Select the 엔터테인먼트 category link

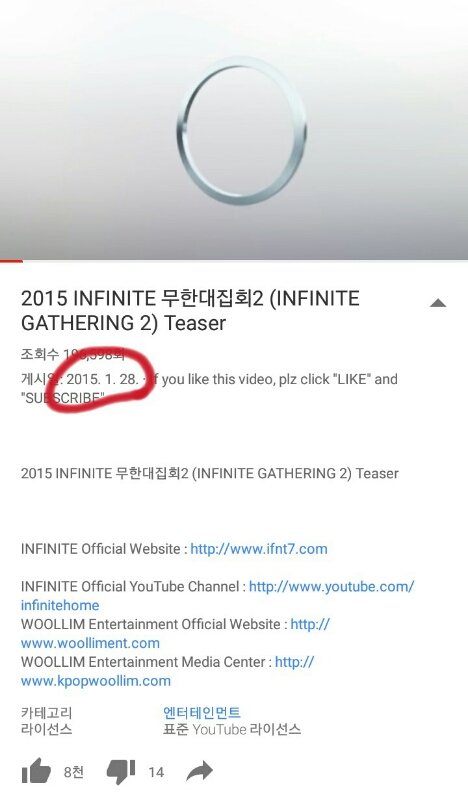pyautogui.click(x=202, y=712)
